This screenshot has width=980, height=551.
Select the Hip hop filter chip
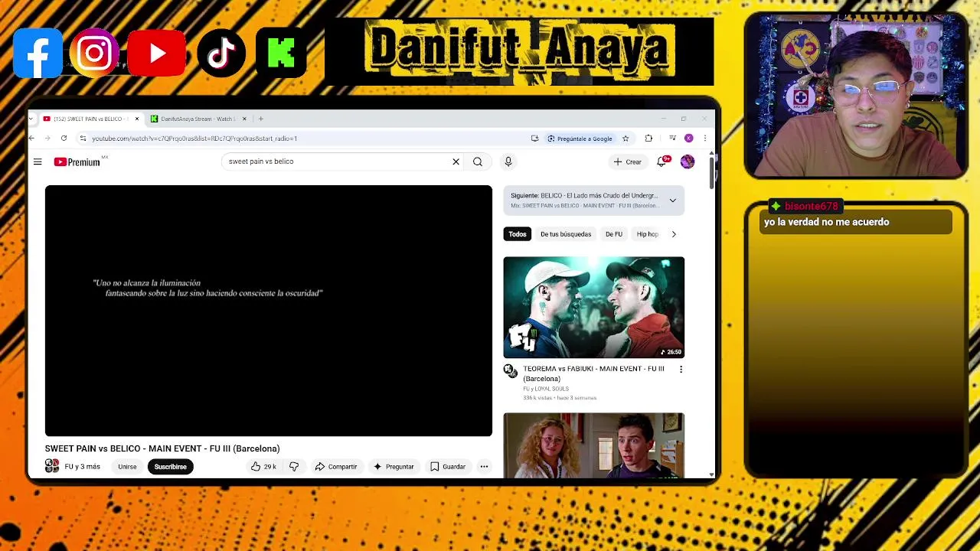click(x=647, y=234)
